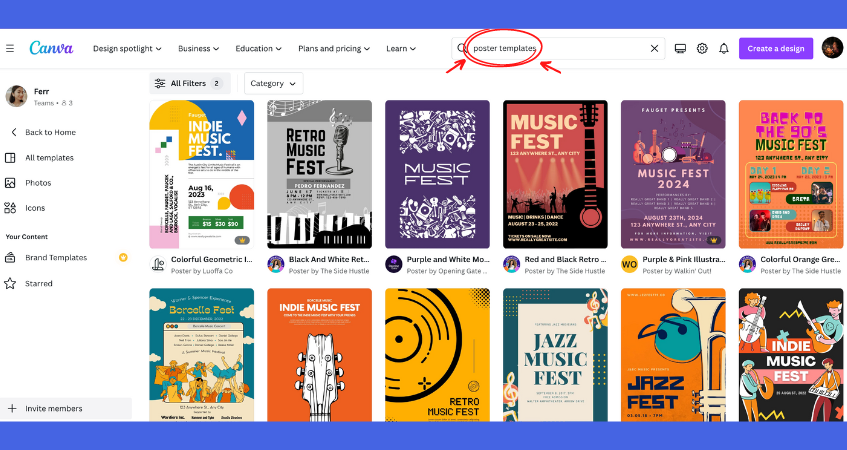Open the notifications bell
This screenshot has height=450, width=847.
724,48
